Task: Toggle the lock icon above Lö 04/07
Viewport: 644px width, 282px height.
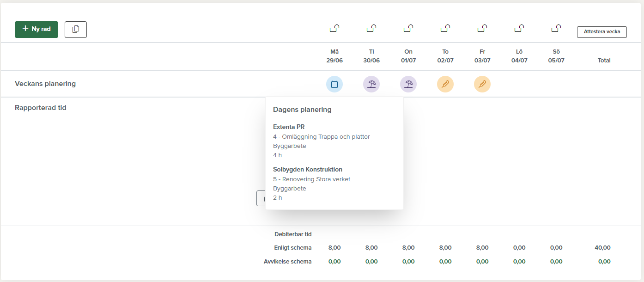Action: click(x=519, y=28)
